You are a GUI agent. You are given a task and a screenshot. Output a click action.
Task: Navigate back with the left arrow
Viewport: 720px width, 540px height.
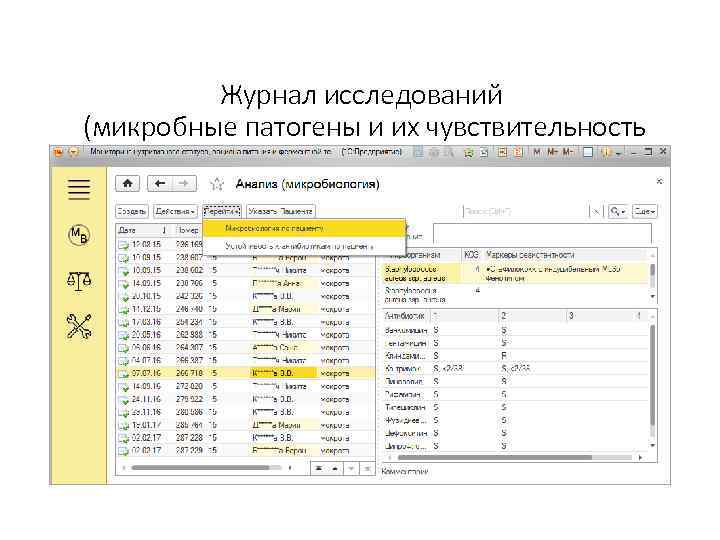[160, 184]
